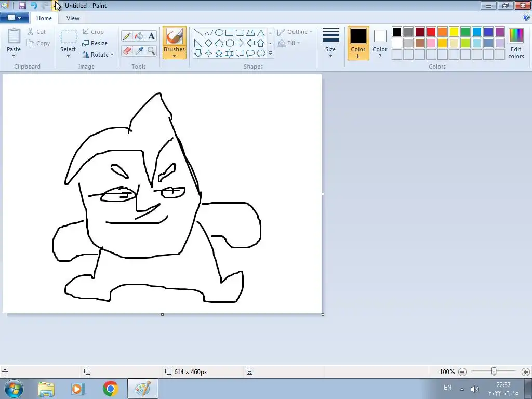Choose the Rectangle shape
This screenshot has width=532, height=399.
[x=229, y=33]
